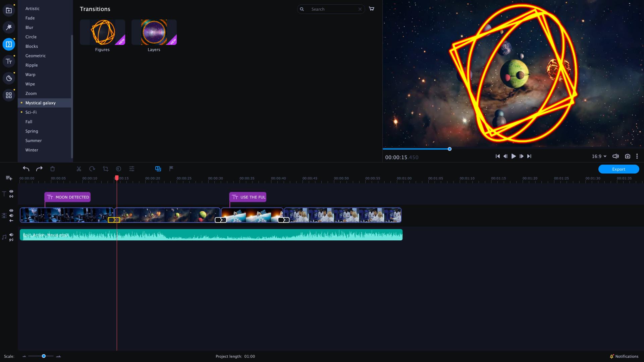Play the video in the preview window

(x=514, y=156)
